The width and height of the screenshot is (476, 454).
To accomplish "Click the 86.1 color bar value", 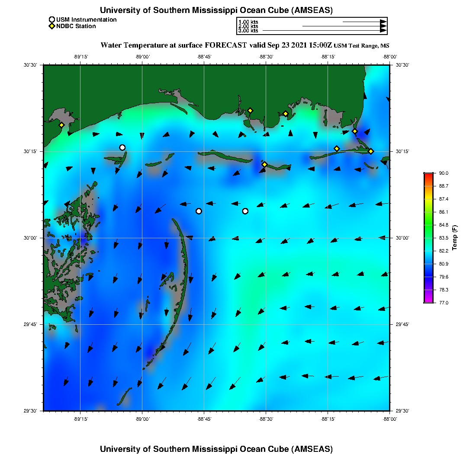I will [444, 212].
